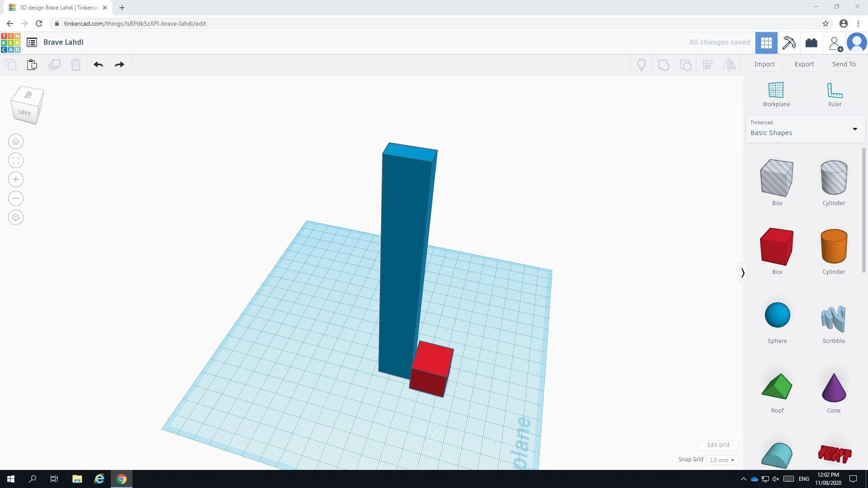Click the Redo arrow in toolbar

point(119,65)
